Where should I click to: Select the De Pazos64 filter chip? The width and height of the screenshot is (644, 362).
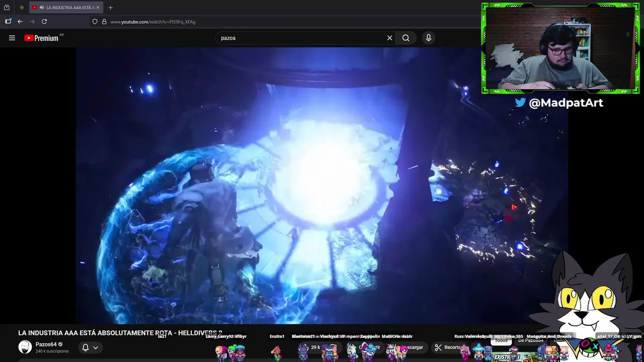530,340
